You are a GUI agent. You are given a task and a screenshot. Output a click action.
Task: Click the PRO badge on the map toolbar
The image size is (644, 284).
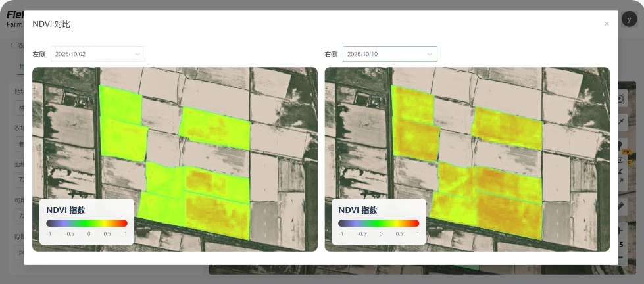coord(626,152)
